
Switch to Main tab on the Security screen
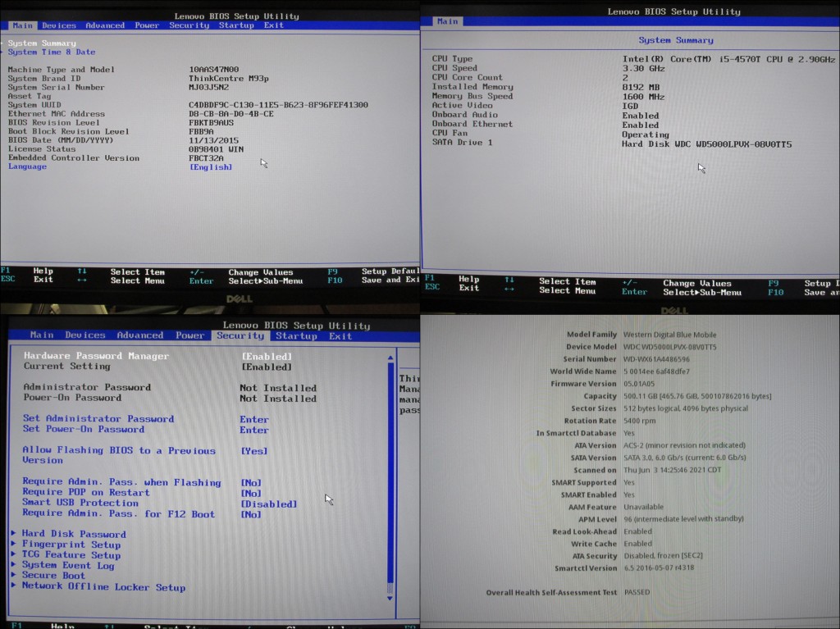[42, 335]
